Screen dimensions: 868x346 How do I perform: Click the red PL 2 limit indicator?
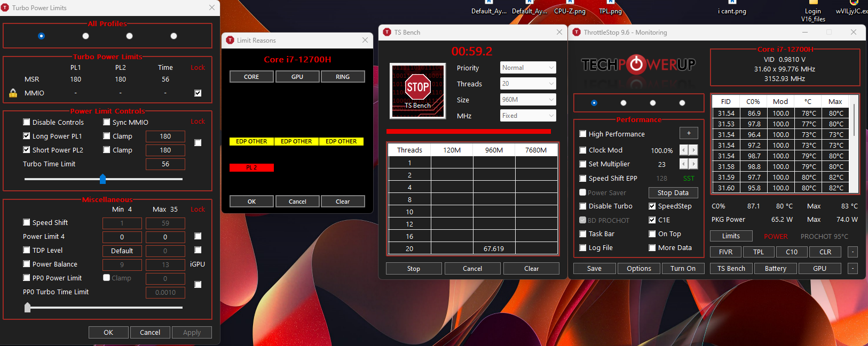[251, 167]
